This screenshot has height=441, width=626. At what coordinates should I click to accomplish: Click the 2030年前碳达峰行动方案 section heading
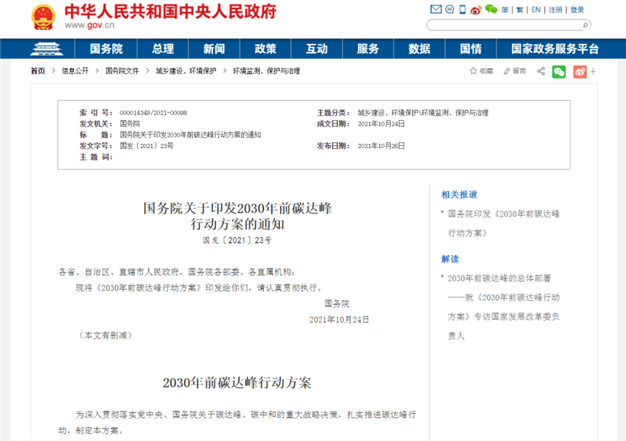tap(237, 383)
